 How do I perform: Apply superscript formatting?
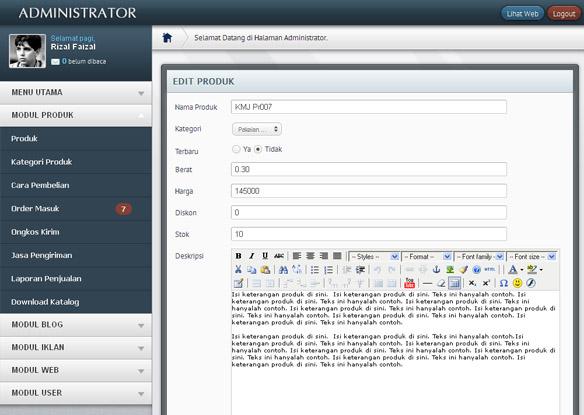(x=486, y=283)
